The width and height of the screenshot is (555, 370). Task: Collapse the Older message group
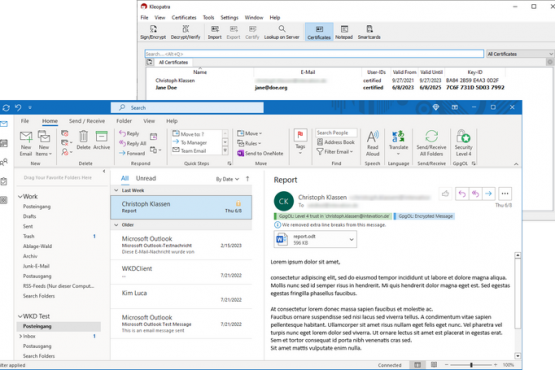click(116, 225)
